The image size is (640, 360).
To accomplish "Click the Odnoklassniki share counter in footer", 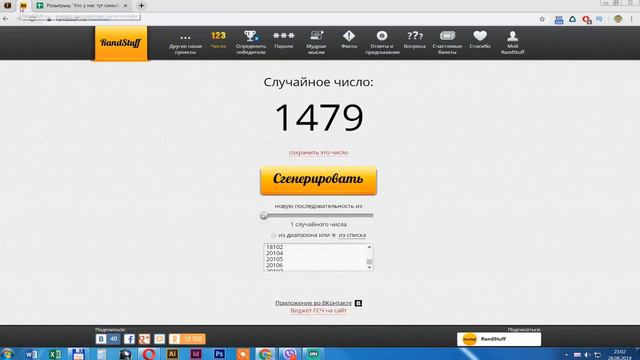I will pyautogui.click(x=187, y=339).
